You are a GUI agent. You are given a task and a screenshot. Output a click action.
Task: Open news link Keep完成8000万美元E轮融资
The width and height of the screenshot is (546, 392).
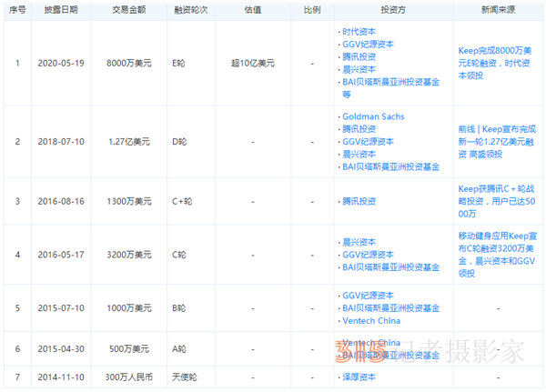[495, 63]
